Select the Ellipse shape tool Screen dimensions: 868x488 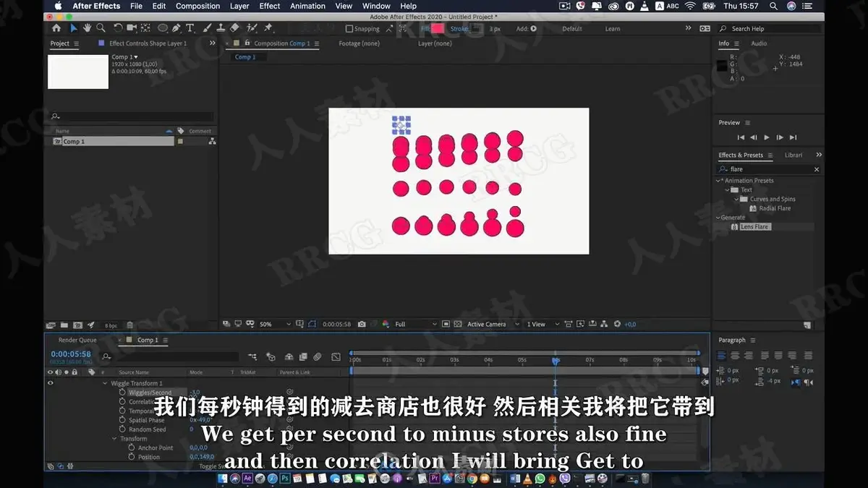pos(163,28)
